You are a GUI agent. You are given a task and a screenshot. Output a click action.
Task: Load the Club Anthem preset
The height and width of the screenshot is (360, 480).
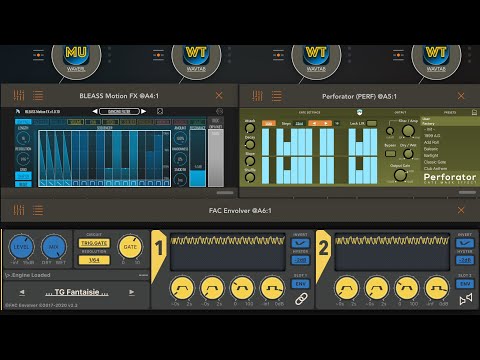coord(435,168)
